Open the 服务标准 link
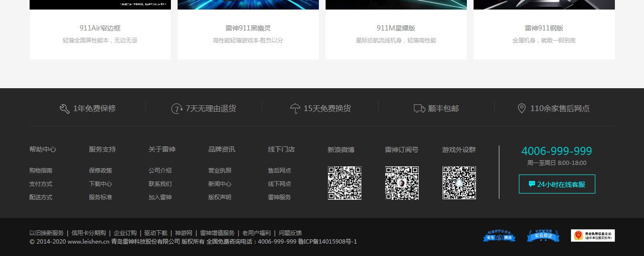 point(101,197)
